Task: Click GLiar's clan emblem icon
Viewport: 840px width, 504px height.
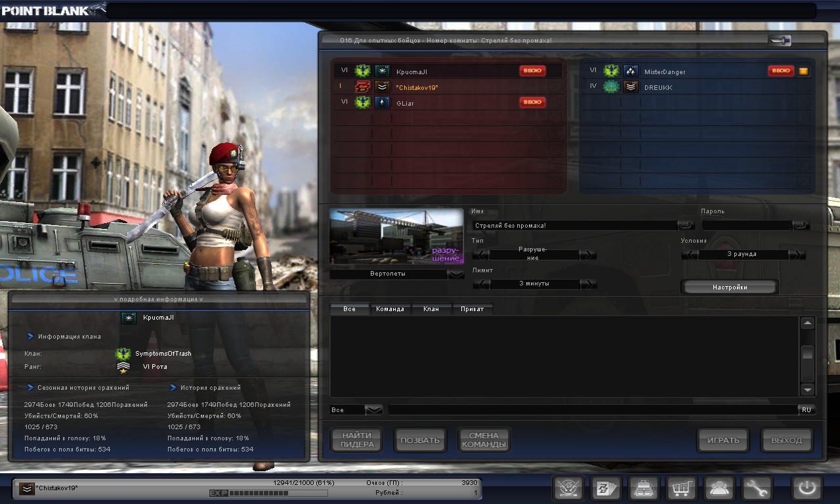Action: [362, 102]
